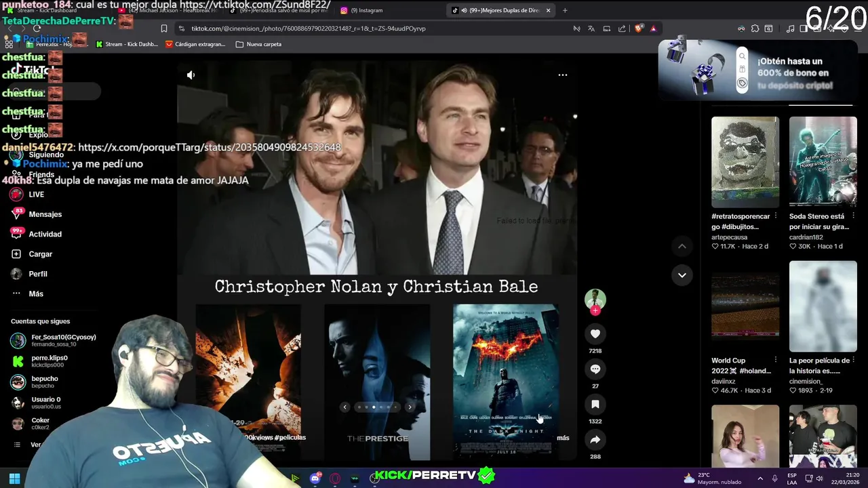
Task: Show the previous photo in the carousel
Action: pyautogui.click(x=345, y=407)
